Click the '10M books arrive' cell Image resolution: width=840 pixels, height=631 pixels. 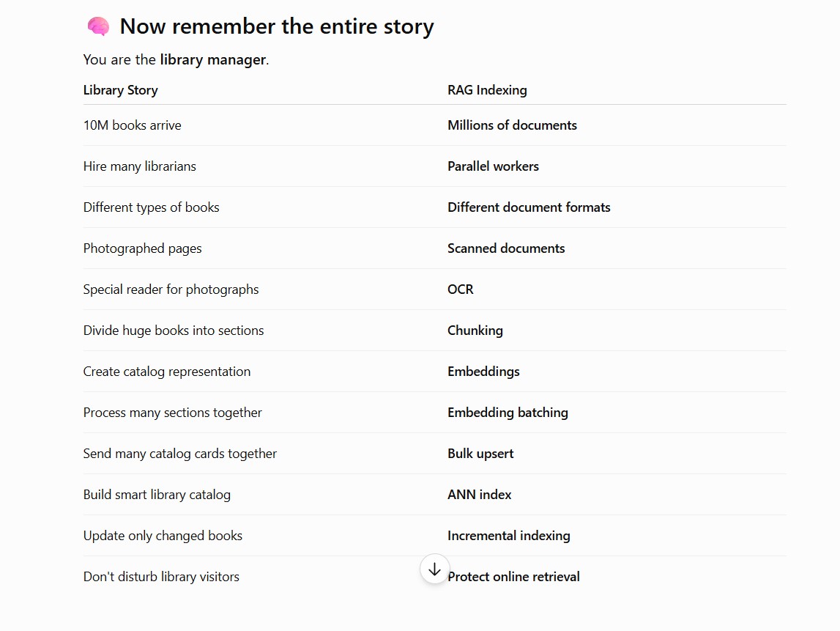[x=133, y=125]
